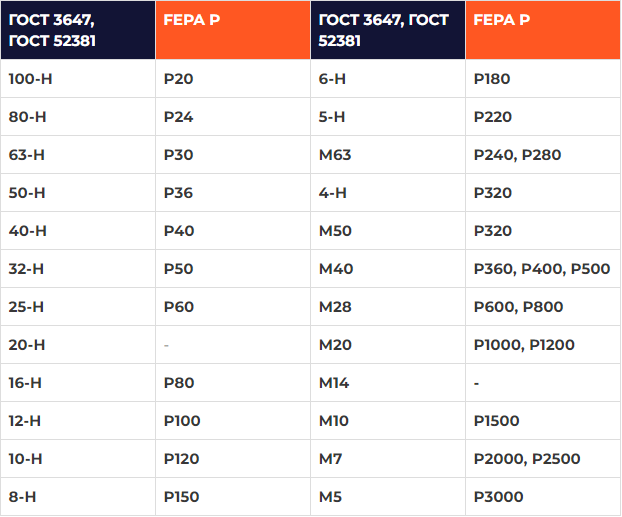Select the P240, P280 cell
This screenshot has width=622, height=517.
click(x=517, y=155)
